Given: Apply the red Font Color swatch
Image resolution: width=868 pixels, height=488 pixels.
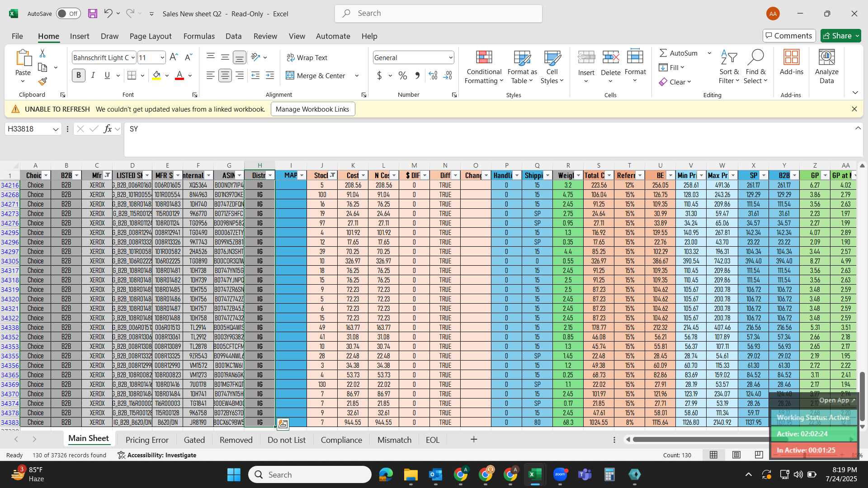Looking at the screenshot, I should tap(179, 76).
